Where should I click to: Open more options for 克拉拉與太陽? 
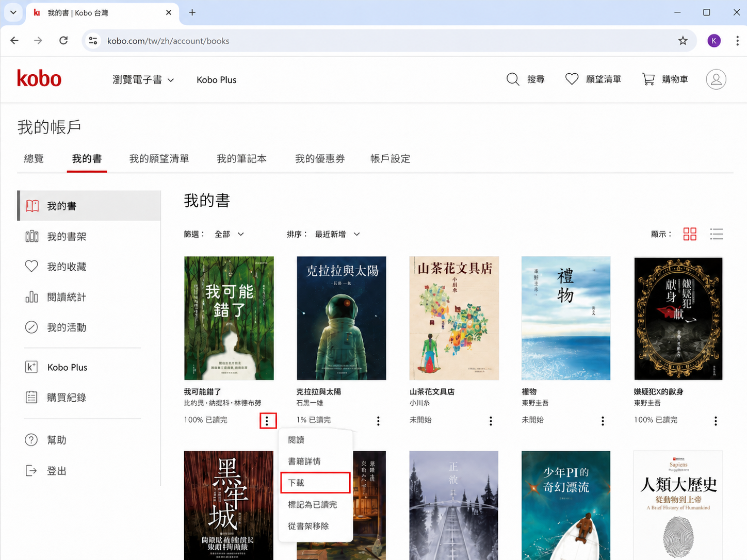coord(378,421)
